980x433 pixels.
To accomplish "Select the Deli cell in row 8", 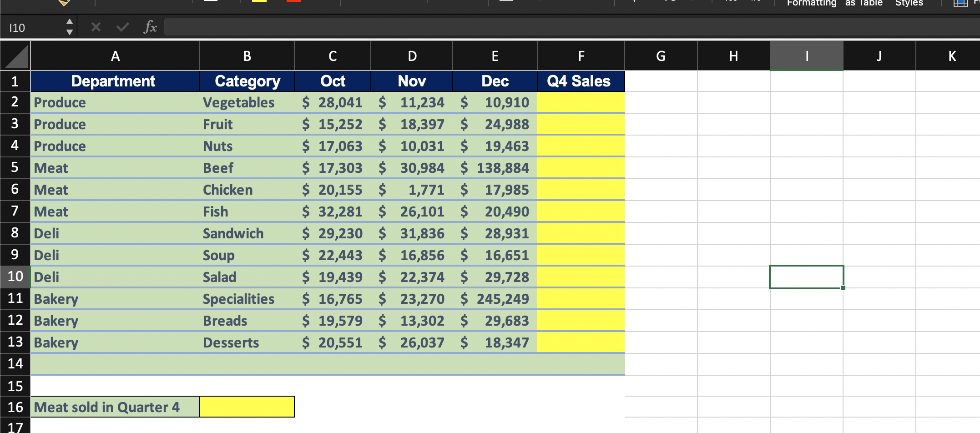I will tap(115, 234).
